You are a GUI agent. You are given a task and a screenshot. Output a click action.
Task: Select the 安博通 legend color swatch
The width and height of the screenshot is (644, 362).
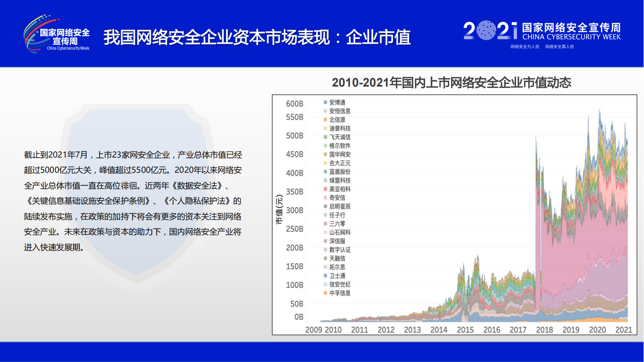point(325,102)
